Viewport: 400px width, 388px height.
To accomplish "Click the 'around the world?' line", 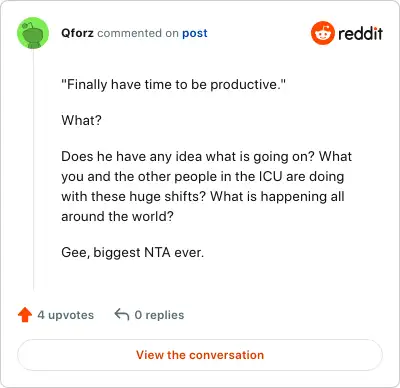I will click(x=117, y=216).
